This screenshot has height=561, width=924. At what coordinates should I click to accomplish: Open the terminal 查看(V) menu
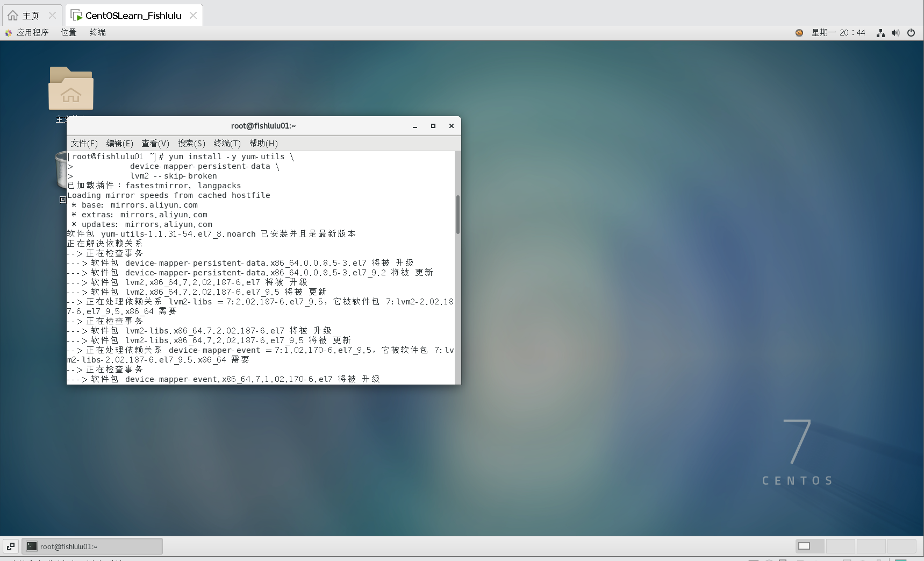point(155,143)
